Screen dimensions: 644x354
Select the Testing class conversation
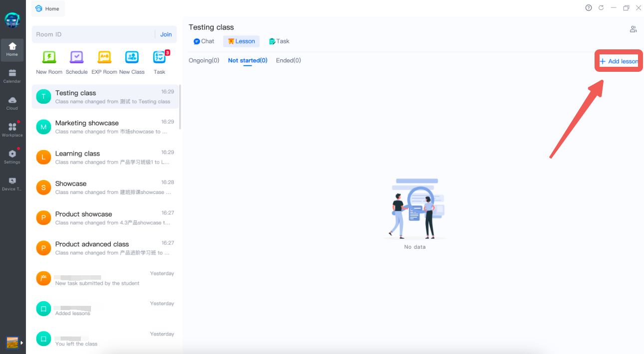point(105,97)
